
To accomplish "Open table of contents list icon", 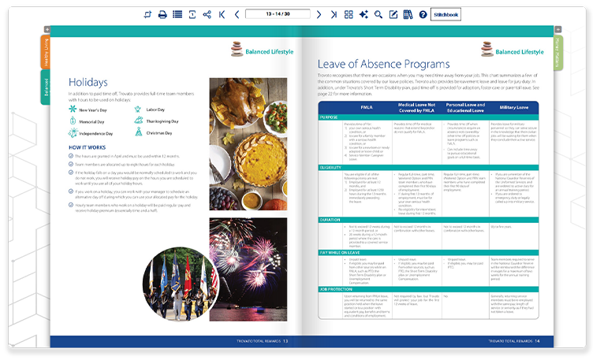I will 177,14.
